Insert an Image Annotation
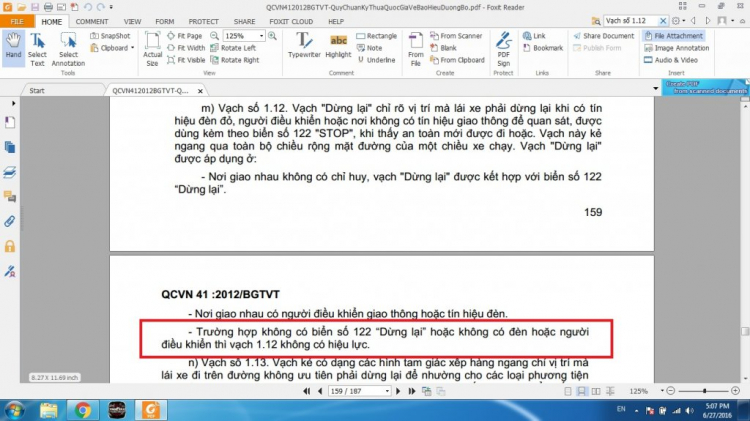Viewport: 750px width, 421px height. (676, 48)
